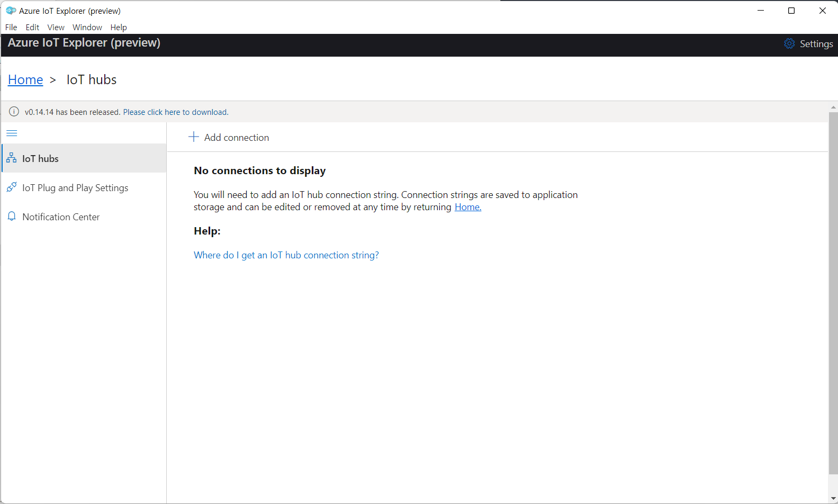Click the plus icon for Add connection

[194, 137]
